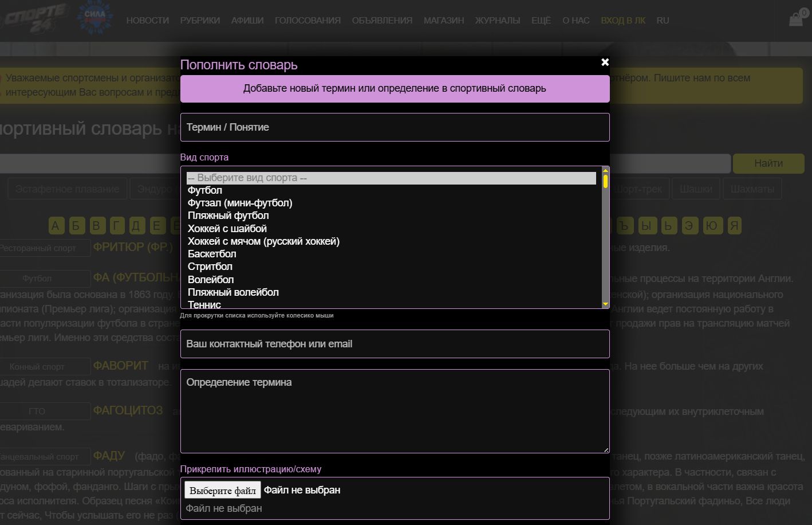
Task: Select Волейбол in sport list
Action: [391, 280]
